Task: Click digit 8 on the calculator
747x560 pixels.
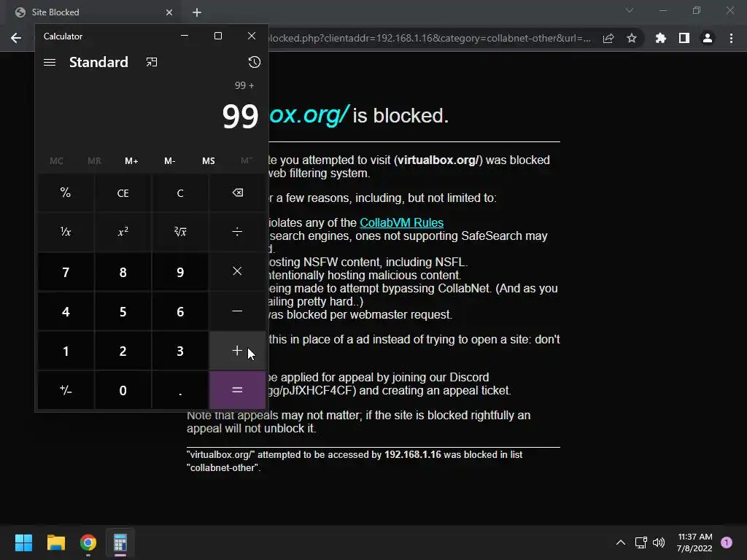Action: (x=123, y=271)
